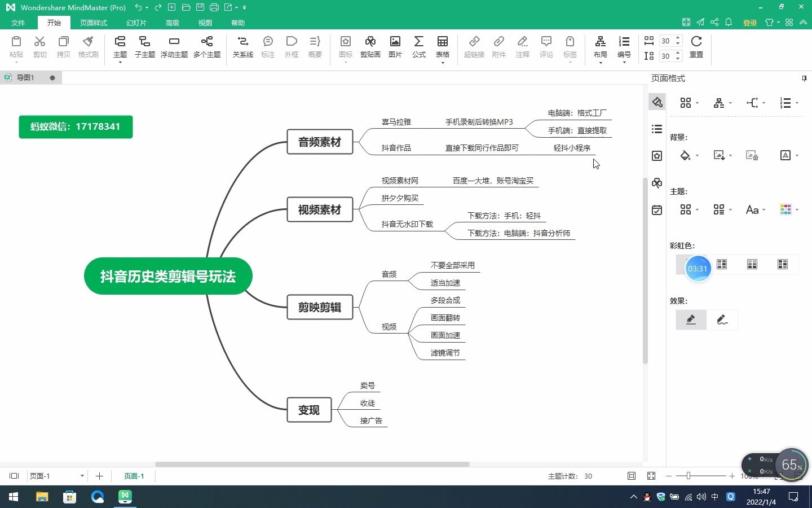The height and width of the screenshot is (508, 812).
Task: Expand the Topic (主题) dropdown arrow
Action: click(120, 62)
